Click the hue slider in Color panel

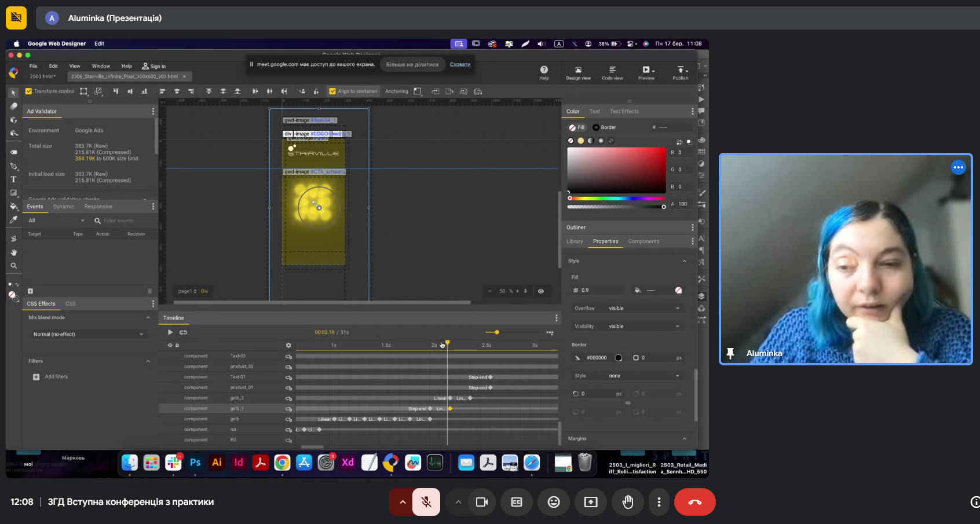point(616,199)
